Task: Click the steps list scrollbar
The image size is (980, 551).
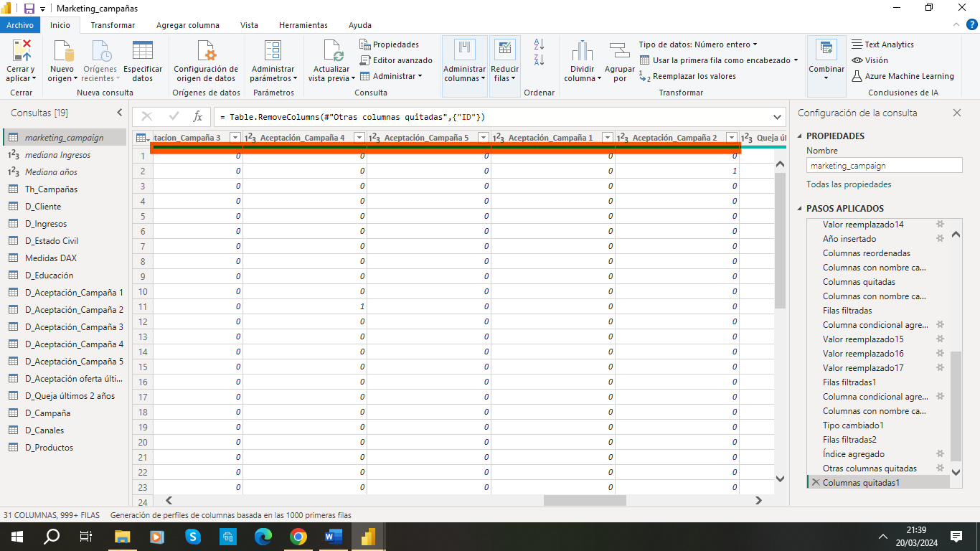Action: tap(956, 407)
